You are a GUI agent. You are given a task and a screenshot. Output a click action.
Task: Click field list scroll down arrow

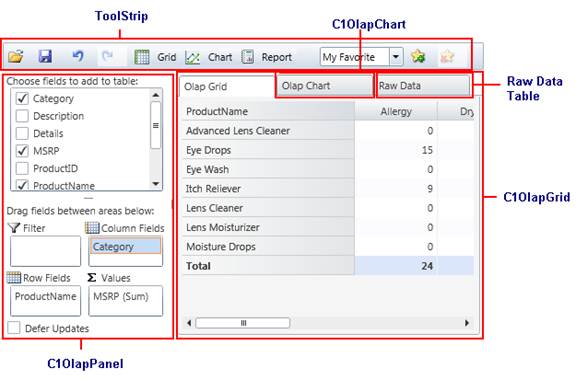coord(156,184)
